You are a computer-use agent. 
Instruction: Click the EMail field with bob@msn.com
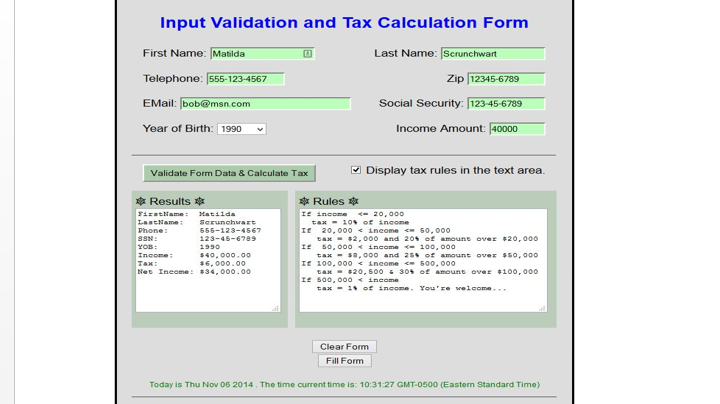(265, 104)
